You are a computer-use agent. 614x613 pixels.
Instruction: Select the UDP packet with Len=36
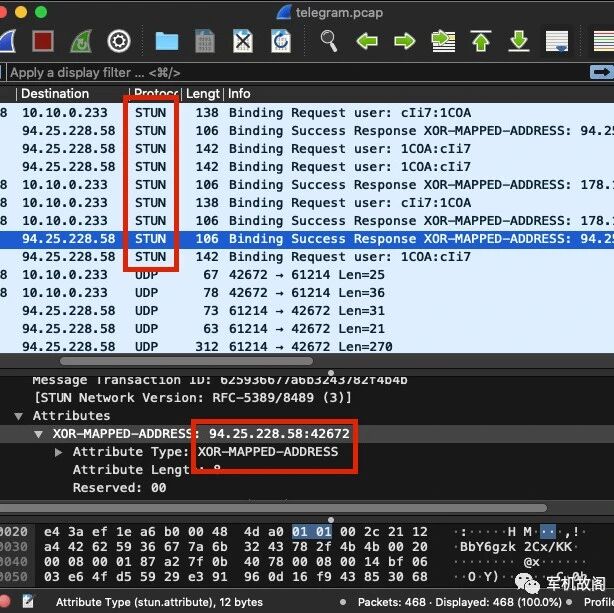point(307,293)
